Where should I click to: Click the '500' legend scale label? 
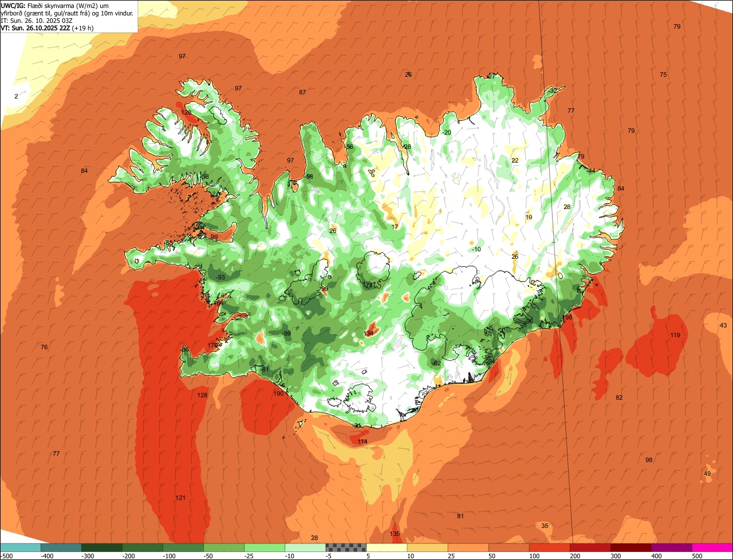[x=697, y=556]
